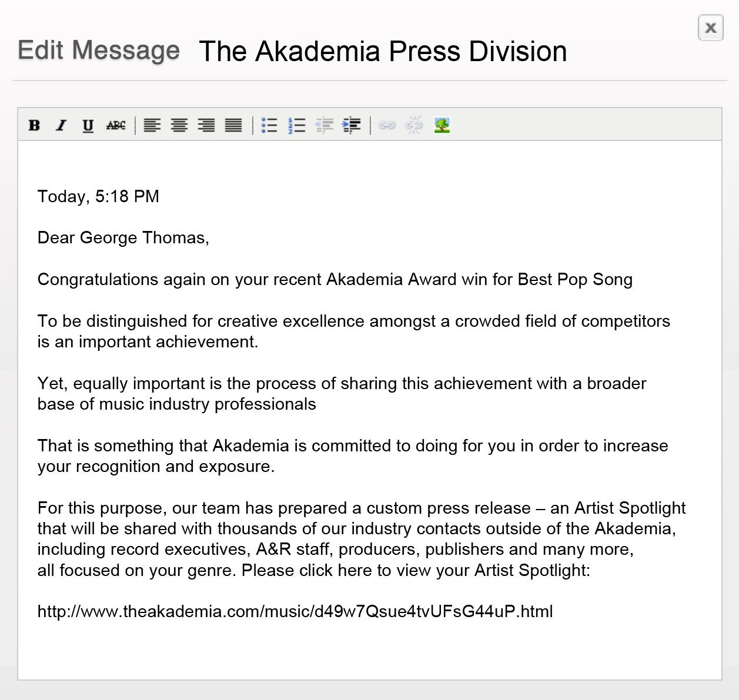Decrease indent (outdent)

click(324, 125)
